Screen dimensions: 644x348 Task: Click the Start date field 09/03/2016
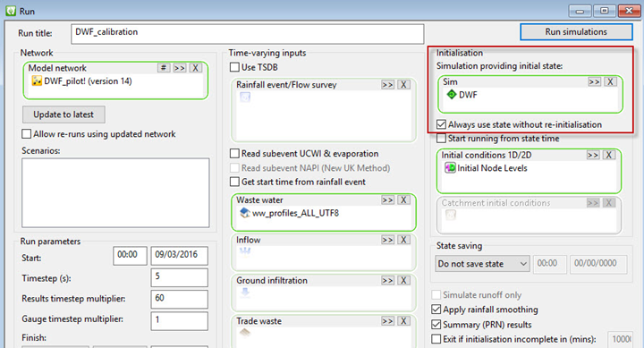tap(179, 256)
